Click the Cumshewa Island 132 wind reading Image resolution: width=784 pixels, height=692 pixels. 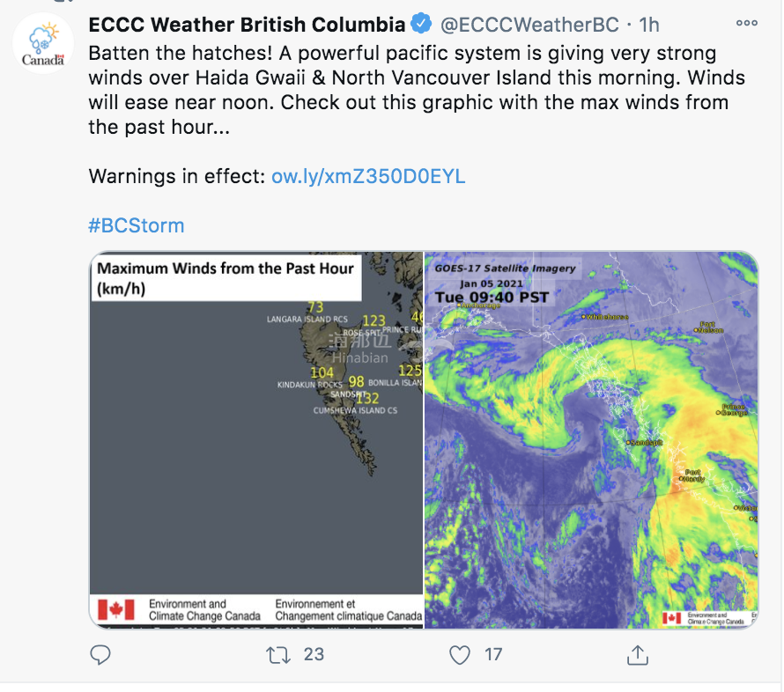367,398
